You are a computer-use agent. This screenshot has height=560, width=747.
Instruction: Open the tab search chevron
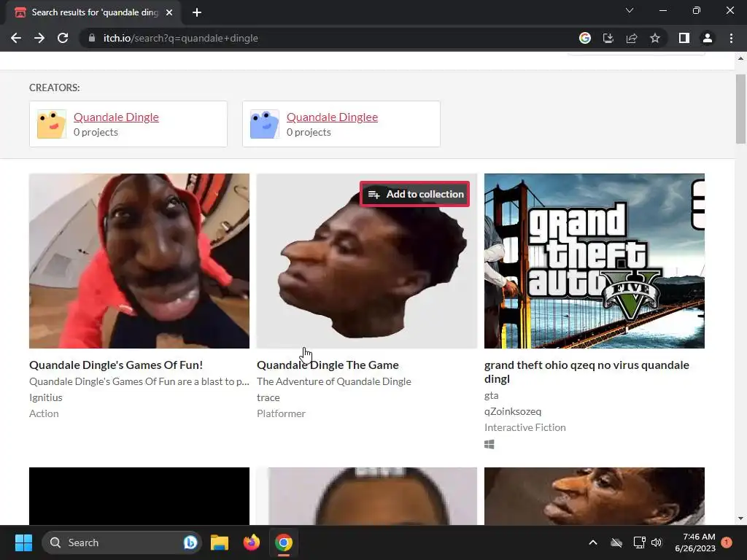tap(630, 10)
